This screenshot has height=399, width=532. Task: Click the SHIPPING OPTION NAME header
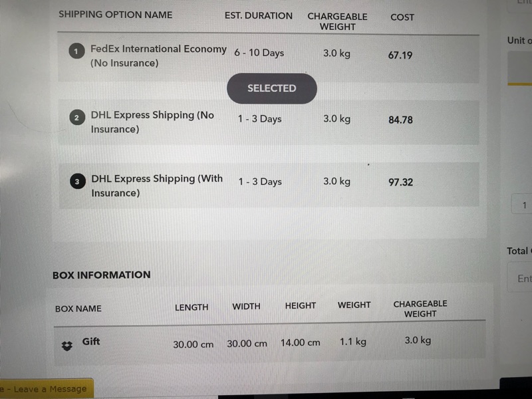[x=115, y=15]
